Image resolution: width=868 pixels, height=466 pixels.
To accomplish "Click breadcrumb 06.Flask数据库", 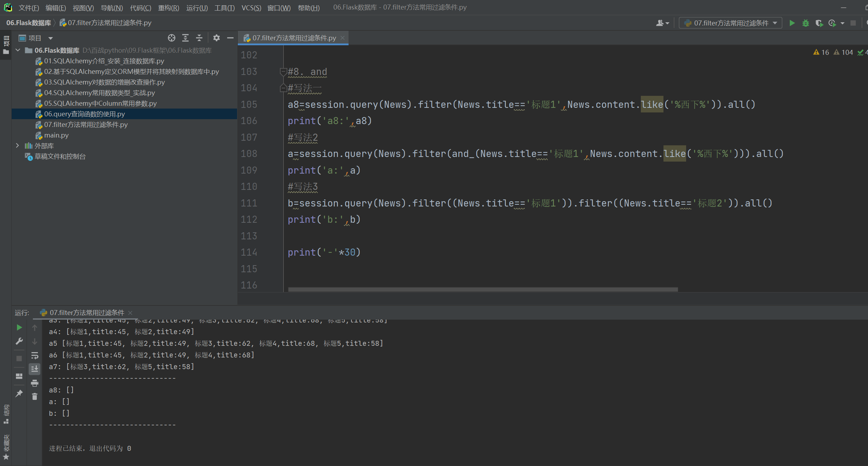I will point(29,23).
